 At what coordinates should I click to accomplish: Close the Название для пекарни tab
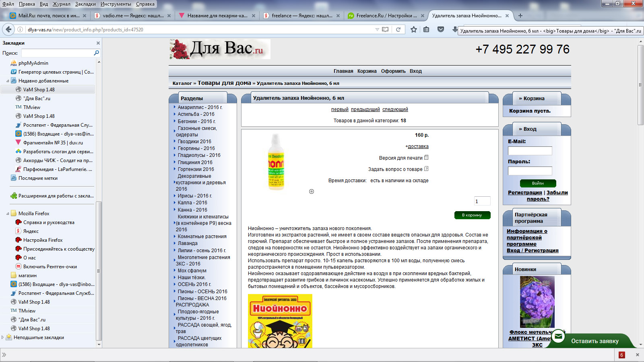(254, 16)
